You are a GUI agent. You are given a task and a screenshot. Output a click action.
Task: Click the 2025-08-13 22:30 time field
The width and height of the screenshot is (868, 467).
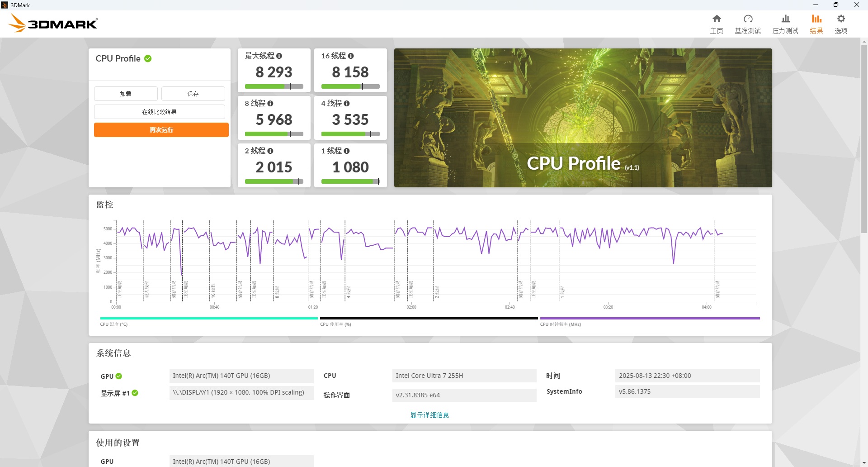pyautogui.click(x=687, y=376)
